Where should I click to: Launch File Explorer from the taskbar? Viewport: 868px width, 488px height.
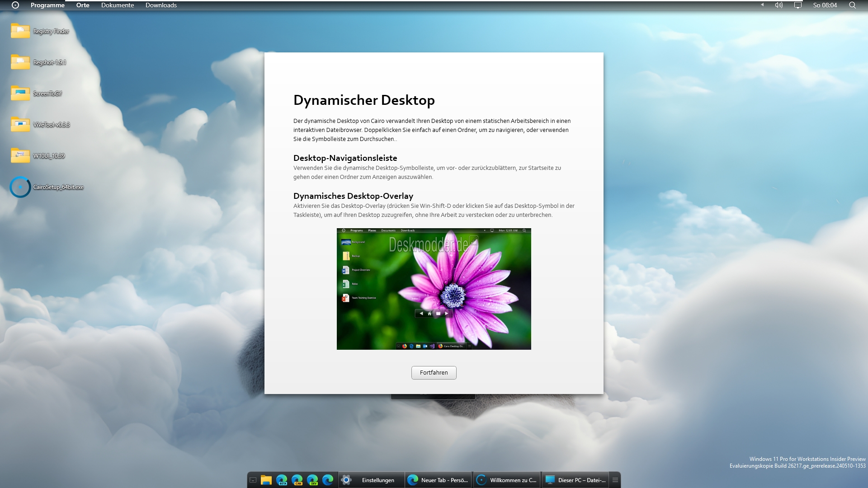pyautogui.click(x=266, y=480)
